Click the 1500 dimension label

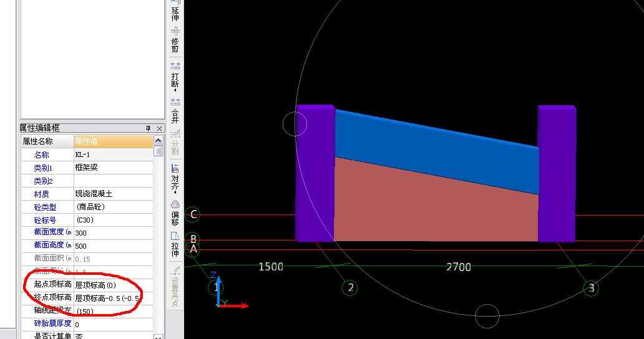click(x=271, y=267)
